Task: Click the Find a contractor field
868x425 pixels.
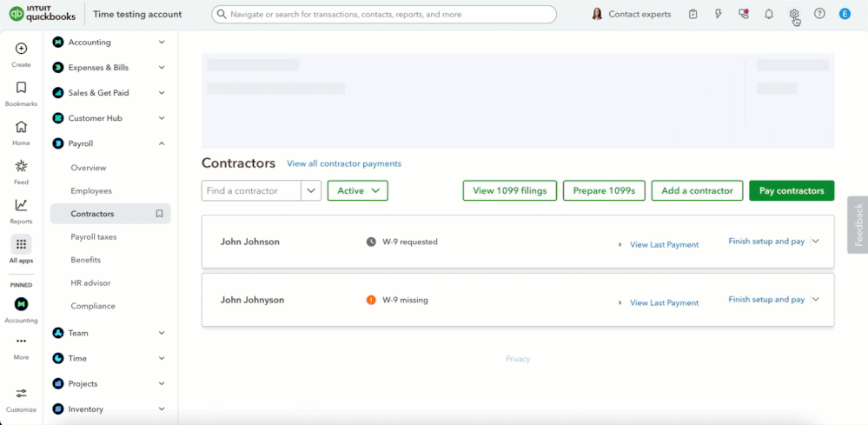Action: tap(252, 191)
